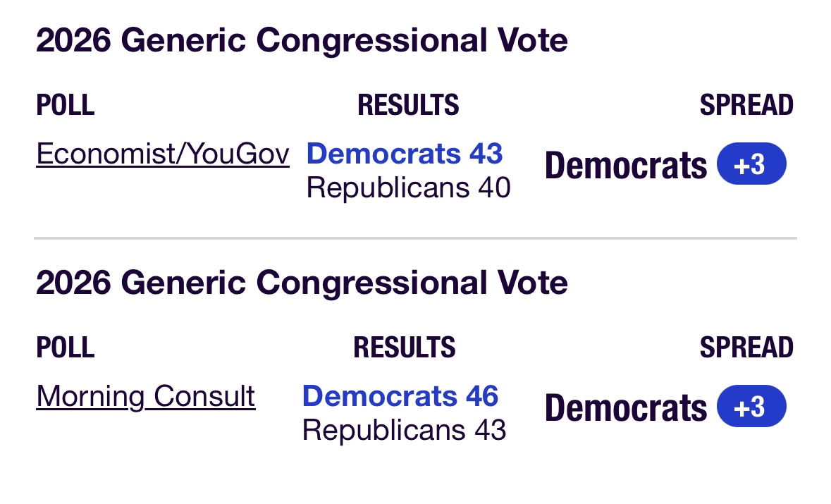Open the Economist/YouGov poll link

pyautogui.click(x=163, y=154)
